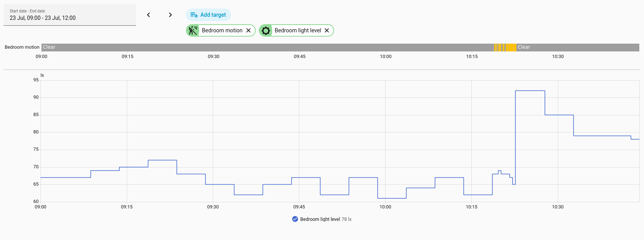Click the 92 lx peak on graph

[x=530, y=91]
